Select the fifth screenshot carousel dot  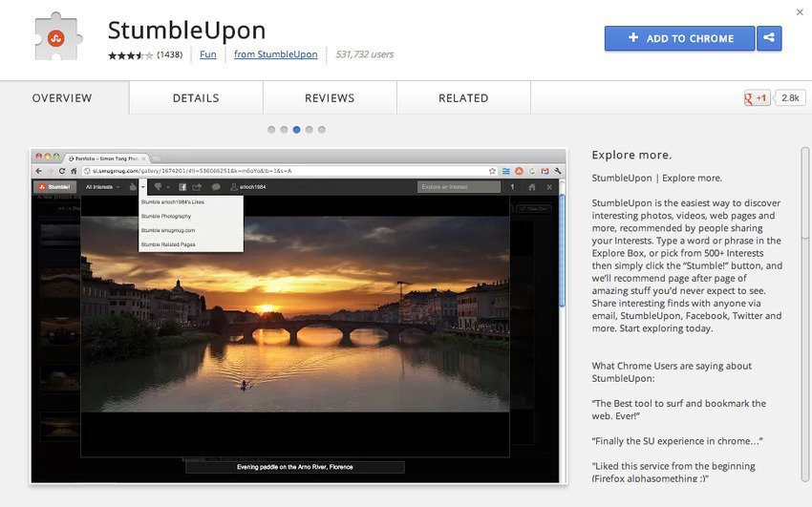point(322,130)
